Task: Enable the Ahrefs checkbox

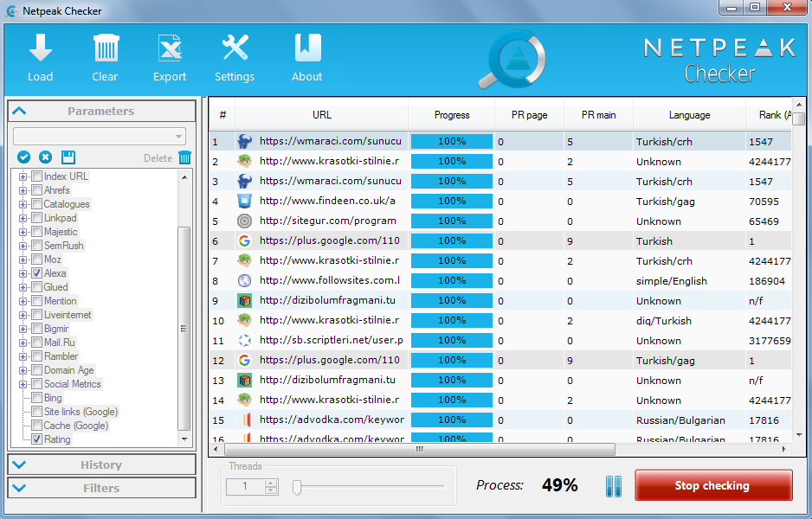Action: click(36, 190)
